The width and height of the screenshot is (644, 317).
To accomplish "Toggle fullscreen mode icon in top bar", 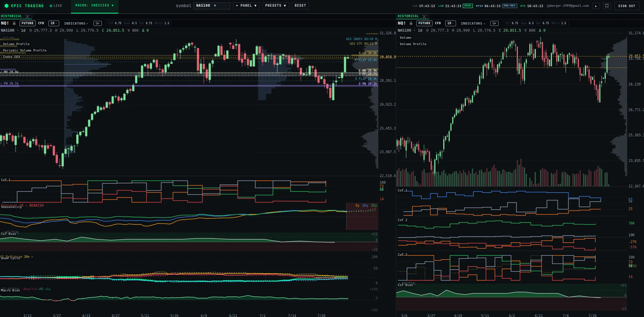I will point(607,6).
